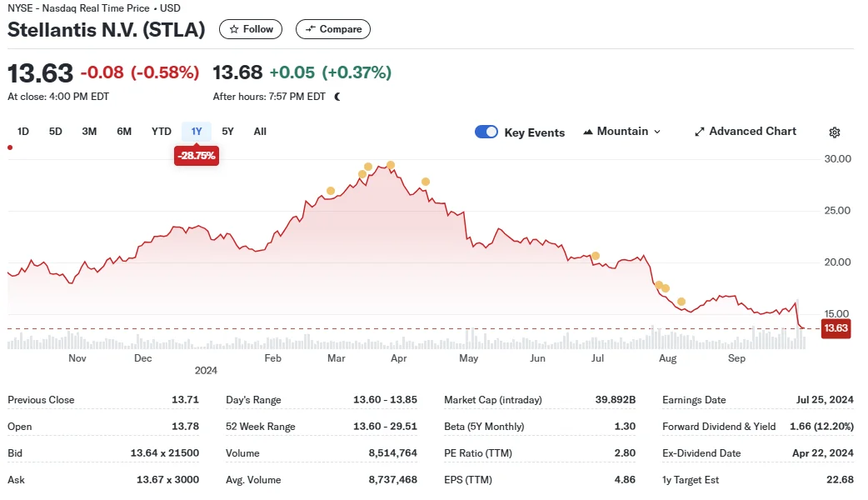Click the 30.00 price axis label
The height and width of the screenshot is (500, 868).
[837, 159]
